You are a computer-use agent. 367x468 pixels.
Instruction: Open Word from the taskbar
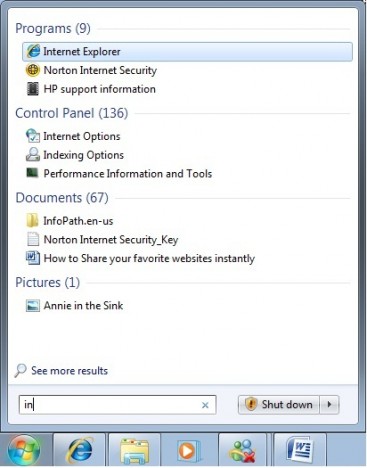(299, 450)
